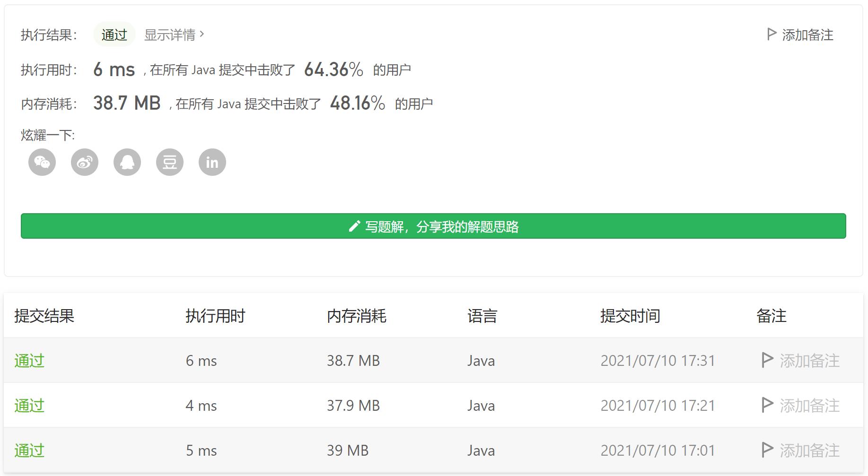The width and height of the screenshot is (868, 476).
Task: Share result via Douban icon
Action: [x=170, y=162]
